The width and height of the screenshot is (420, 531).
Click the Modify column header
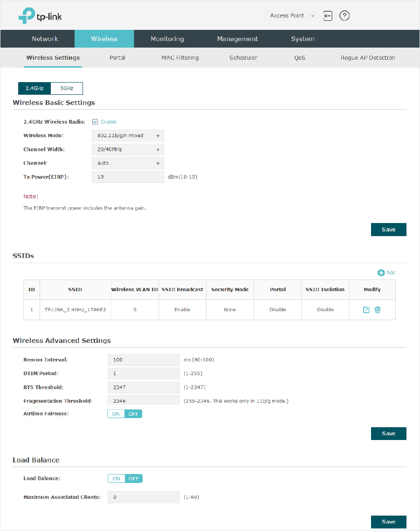pyautogui.click(x=372, y=290)
